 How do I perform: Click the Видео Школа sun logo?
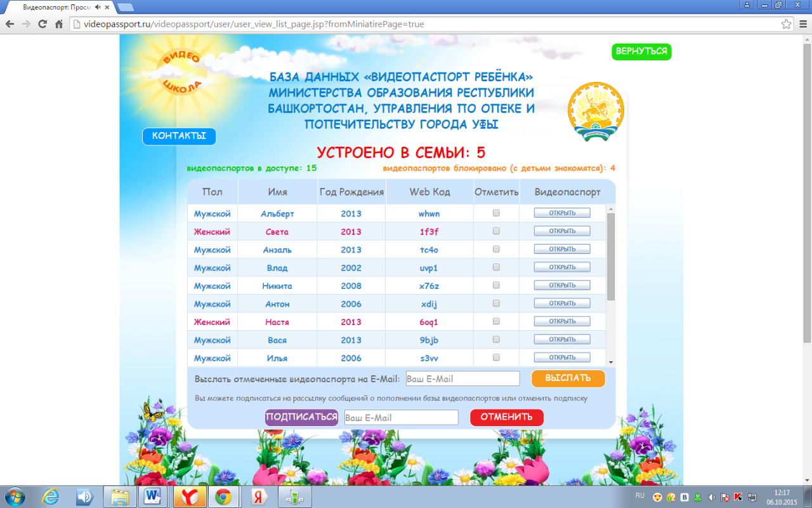(182, 73)
